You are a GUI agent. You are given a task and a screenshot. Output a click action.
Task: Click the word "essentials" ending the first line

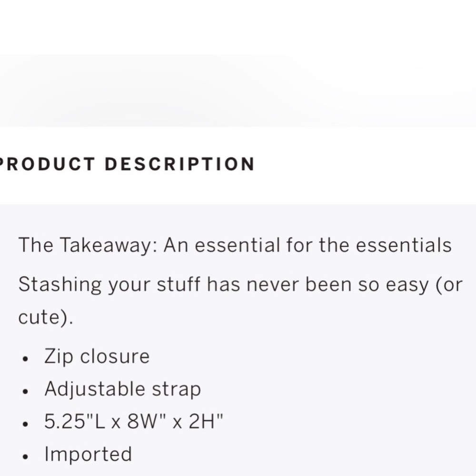403,246
